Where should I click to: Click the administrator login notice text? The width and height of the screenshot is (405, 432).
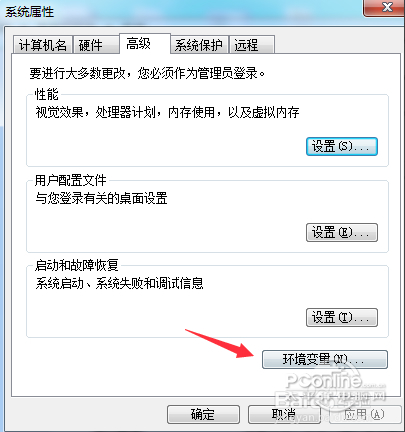[147, 73]
